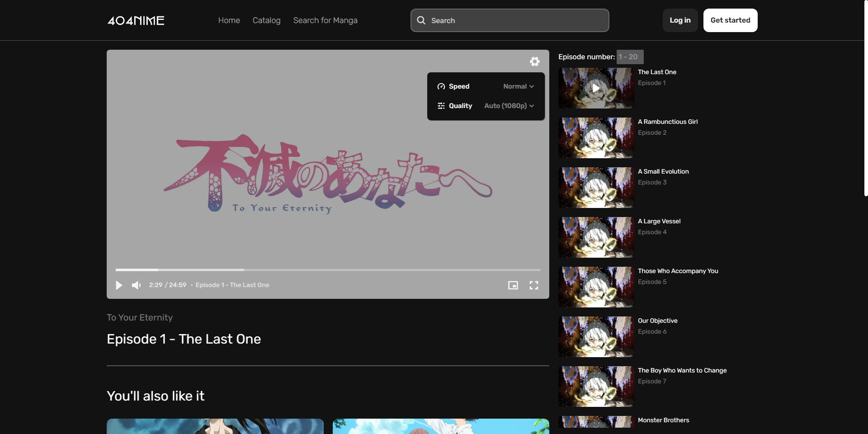Open A Small Evolution episode thumbnail
This screenshot has height=434, width=868.
(596, 188)
